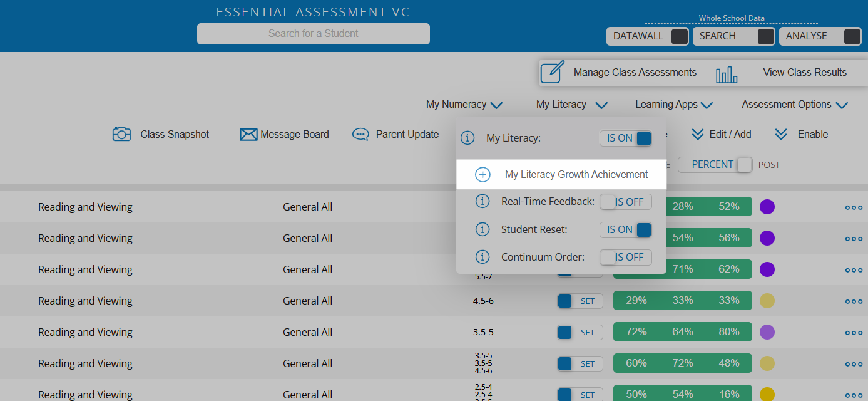Click the 80% result cell

(729, 332)
